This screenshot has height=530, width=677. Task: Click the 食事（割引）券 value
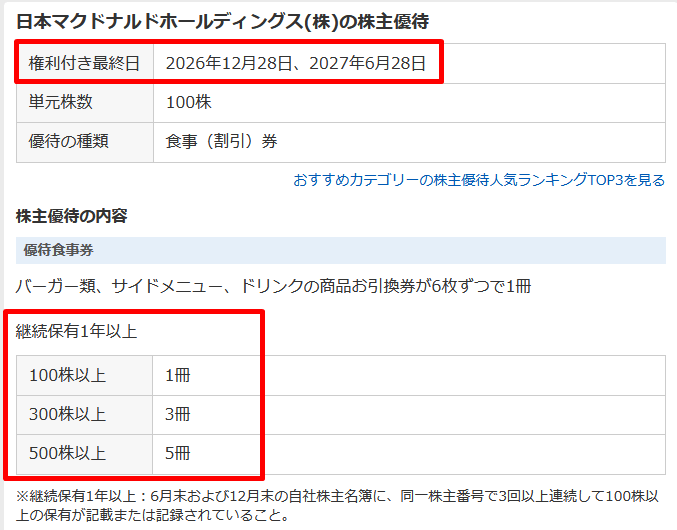(x=221, y=142)
